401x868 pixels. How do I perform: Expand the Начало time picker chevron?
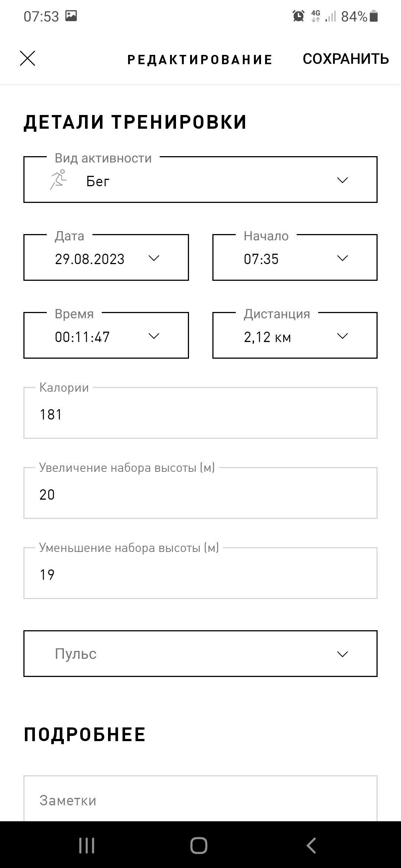[342, 258]
